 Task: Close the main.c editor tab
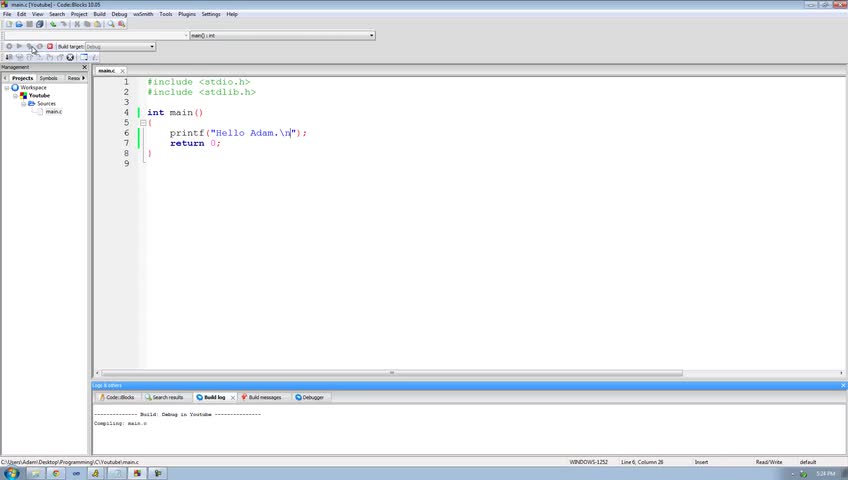point(122,71)
